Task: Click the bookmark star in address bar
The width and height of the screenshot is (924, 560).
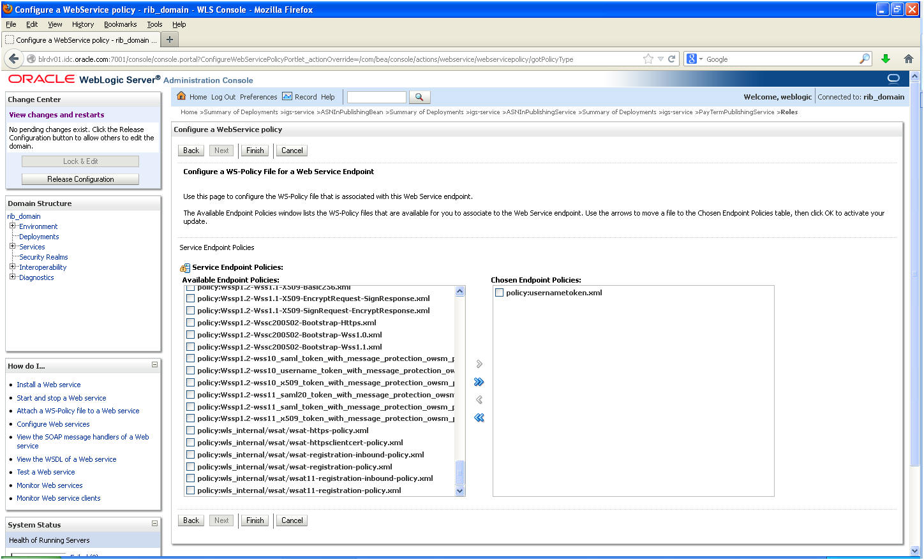Action: (x=648, y=59)
